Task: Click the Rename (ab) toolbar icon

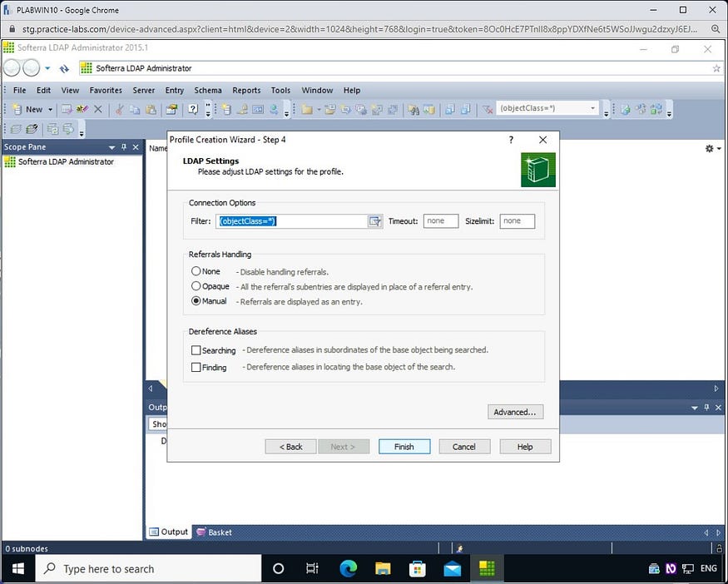Action: click(x=82, y=109)
